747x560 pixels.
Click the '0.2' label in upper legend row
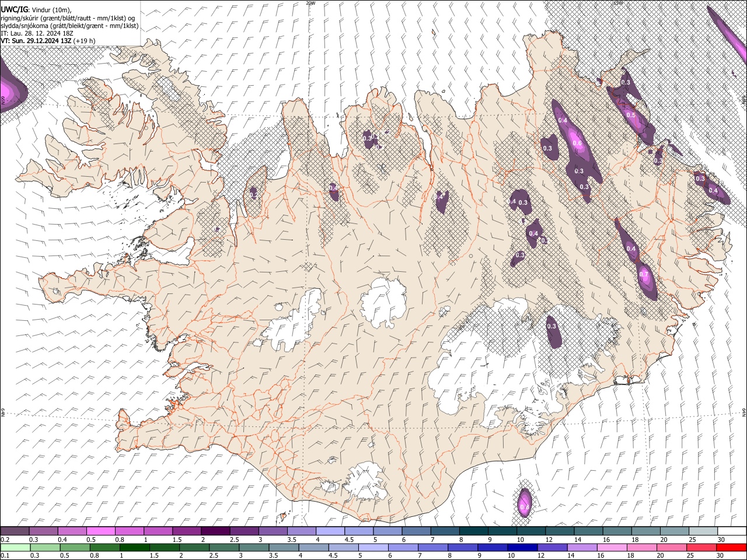[x=5, y=540]
